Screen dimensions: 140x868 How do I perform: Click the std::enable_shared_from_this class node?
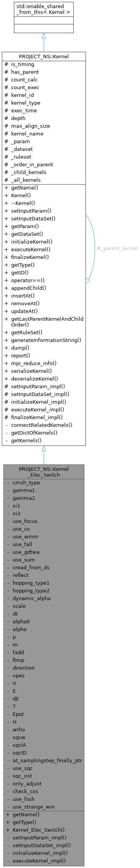point(43,17)
